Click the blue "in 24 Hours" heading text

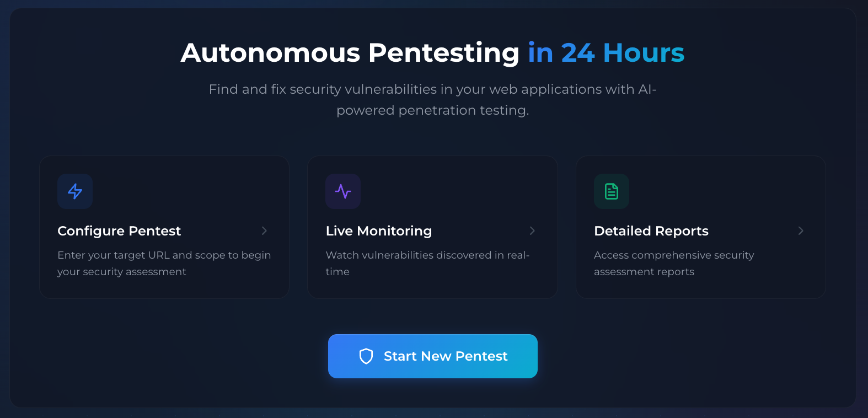pos(606,53)
